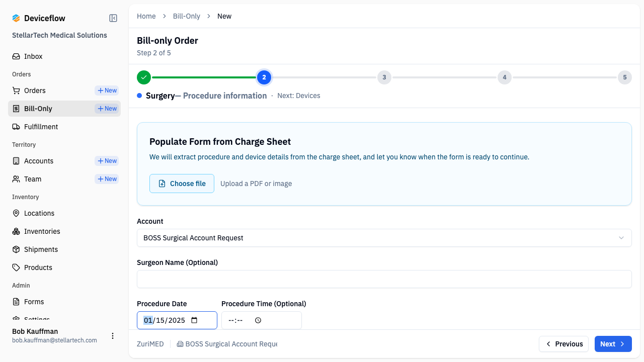Click the completed step 1 checkmark
The image size is (644, 362).
coord(144,77)
